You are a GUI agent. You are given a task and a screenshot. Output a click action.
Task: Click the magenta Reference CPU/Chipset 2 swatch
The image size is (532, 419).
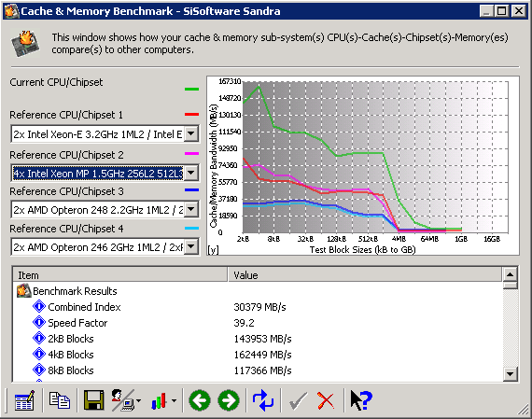191,154
